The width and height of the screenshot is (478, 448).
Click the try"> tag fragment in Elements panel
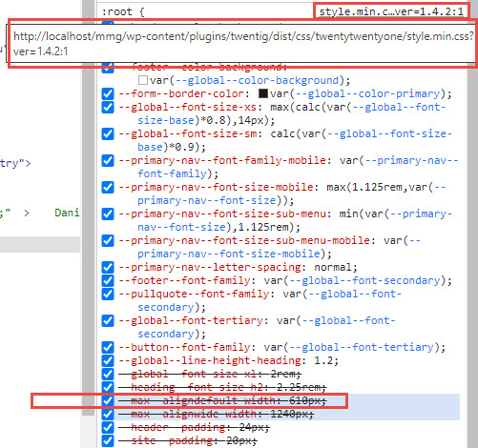15,163
